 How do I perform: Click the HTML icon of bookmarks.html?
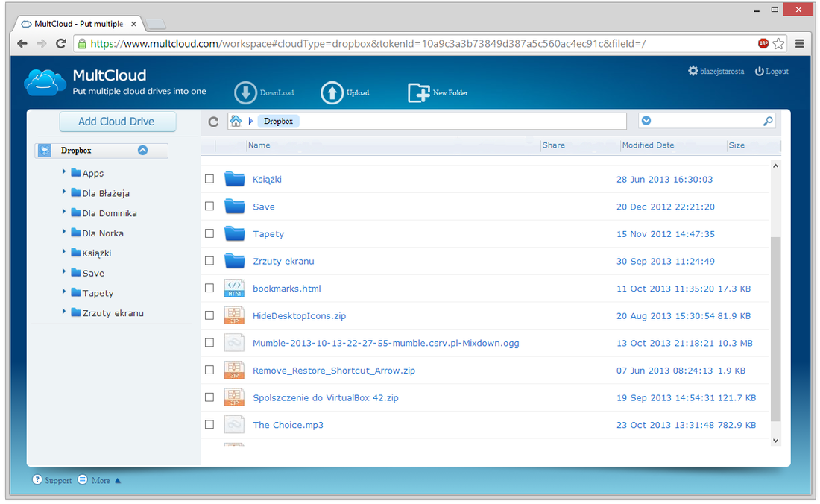234,288
